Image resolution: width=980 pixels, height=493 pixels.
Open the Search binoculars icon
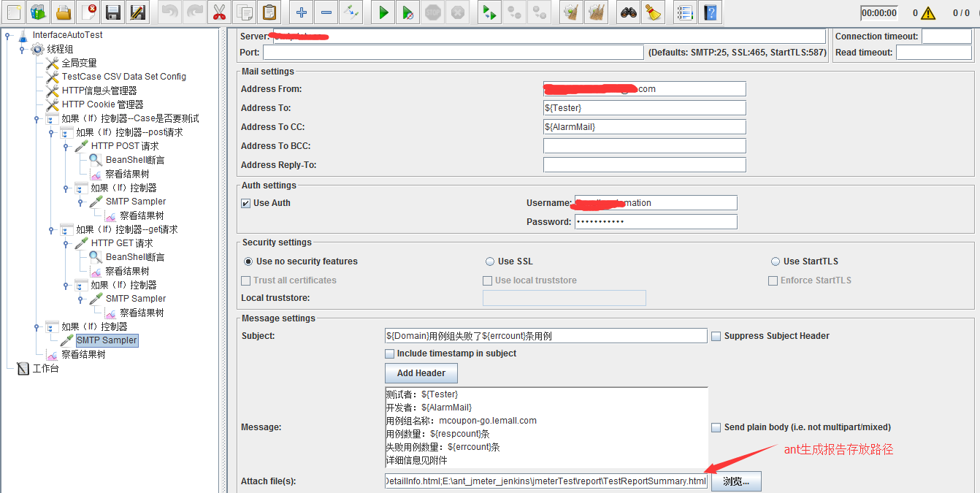coord(628,12)
